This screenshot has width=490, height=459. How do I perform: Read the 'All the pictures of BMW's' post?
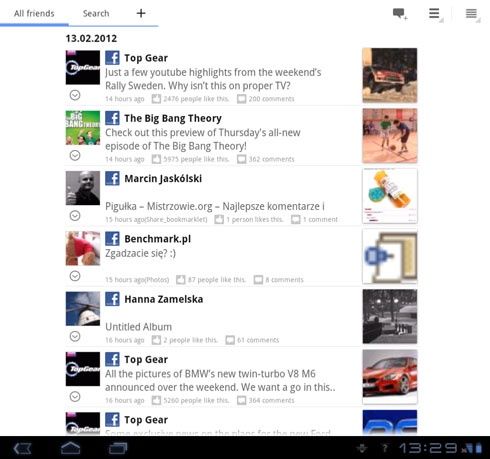tap(220, 380)
